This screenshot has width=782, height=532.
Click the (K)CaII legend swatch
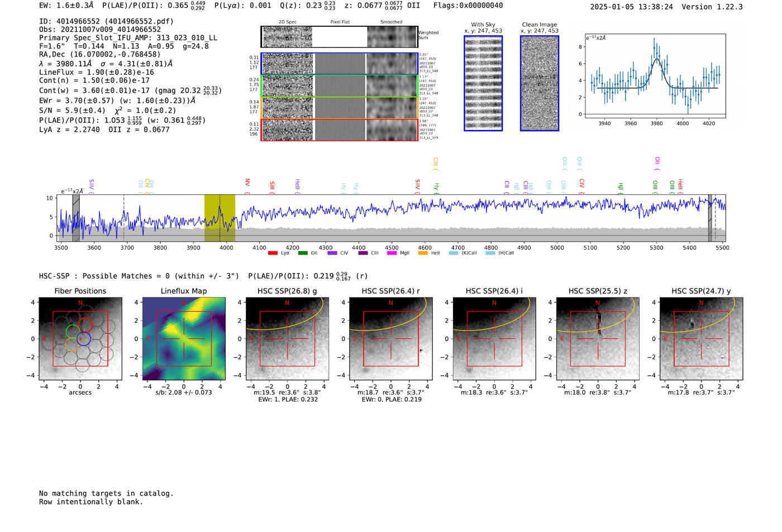coord(454,253)
